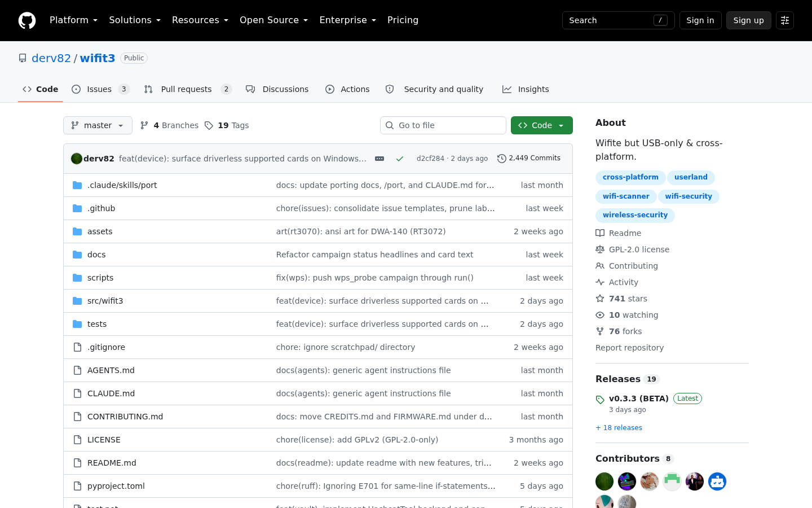Open the Discussions tab
Viewport: 812px width, 508px height.
(277, 89)
